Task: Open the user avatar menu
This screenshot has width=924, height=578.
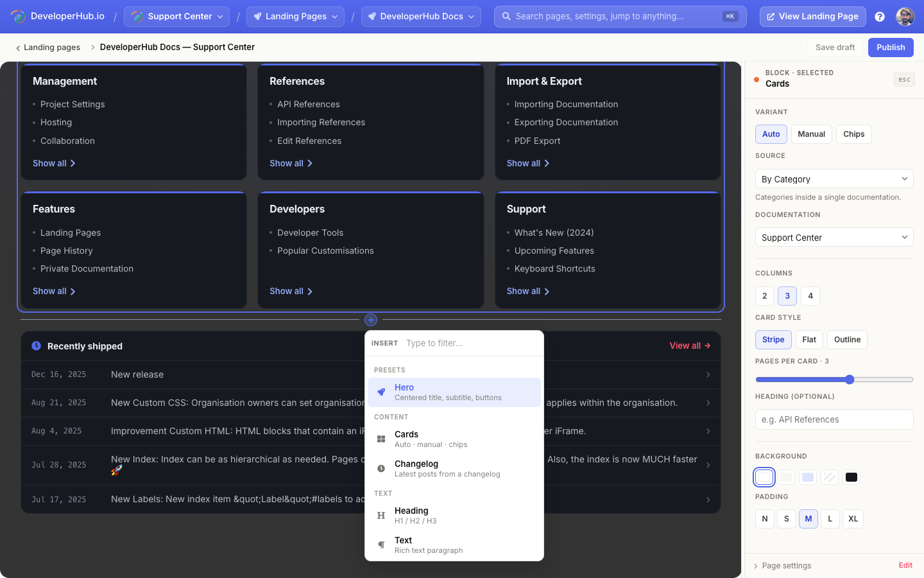Action: coord(905,17)
